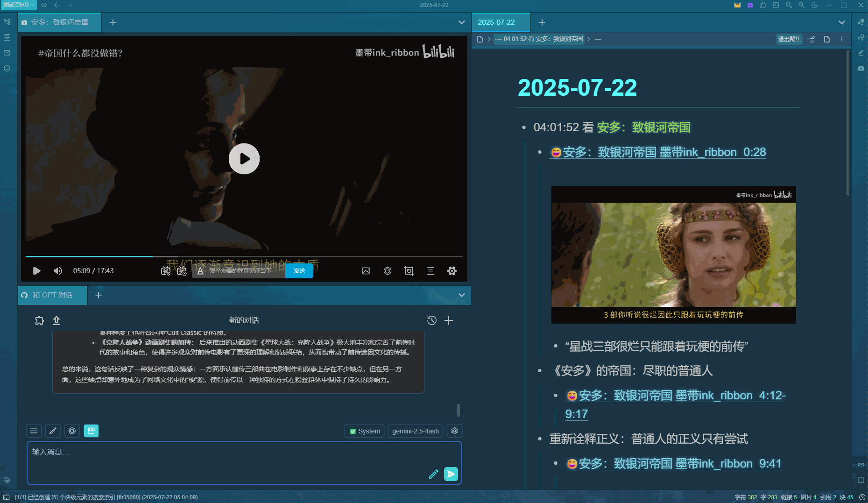The height and width of the screenshot is (503, 868).
Task: Open the gemini-2.5-flash model selector
Action: pos(416,431)
